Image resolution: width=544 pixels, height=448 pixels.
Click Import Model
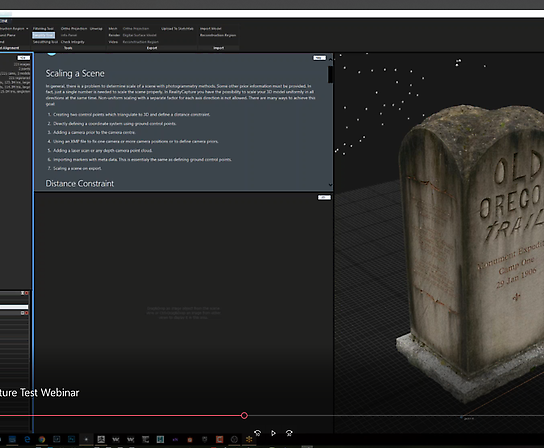click(x=210, y=28)
